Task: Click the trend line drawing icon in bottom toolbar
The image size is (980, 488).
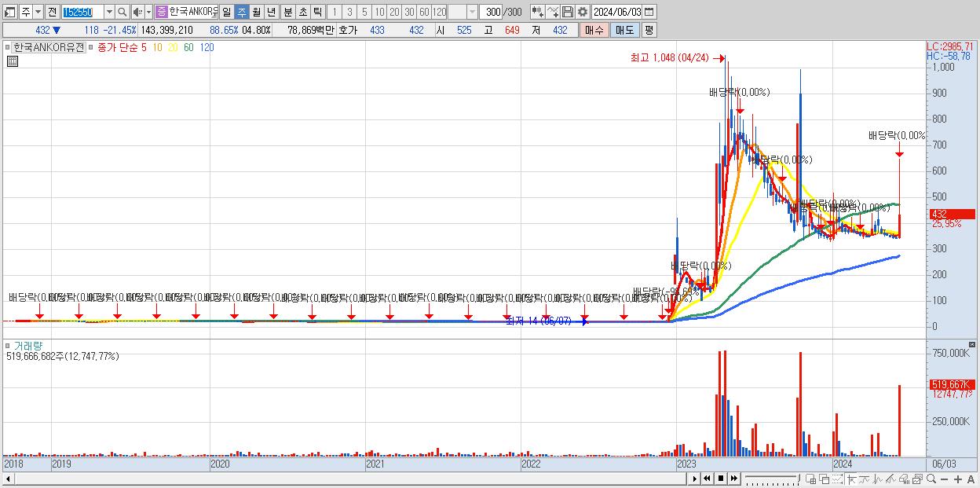Action: (891, 479)
